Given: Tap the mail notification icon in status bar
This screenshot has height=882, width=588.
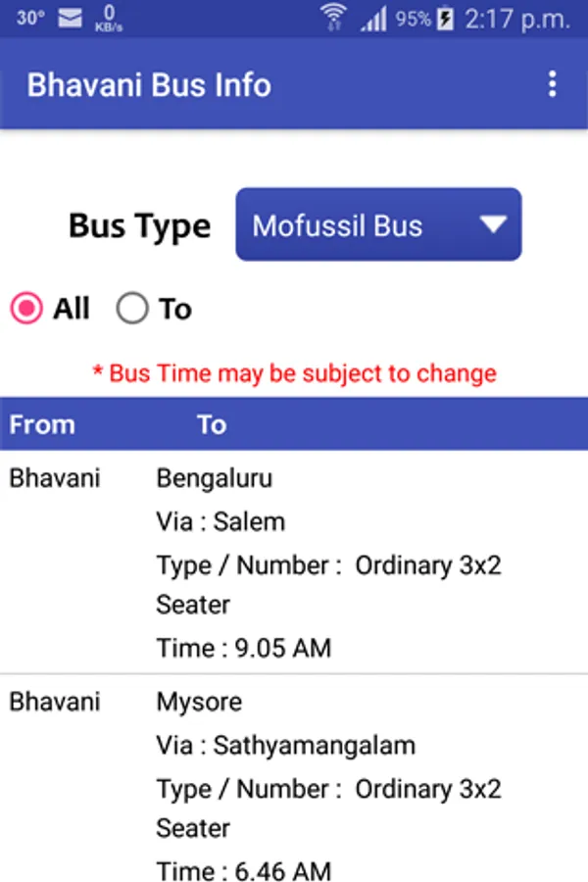Looking at the screenshot, I should (71, 18).
